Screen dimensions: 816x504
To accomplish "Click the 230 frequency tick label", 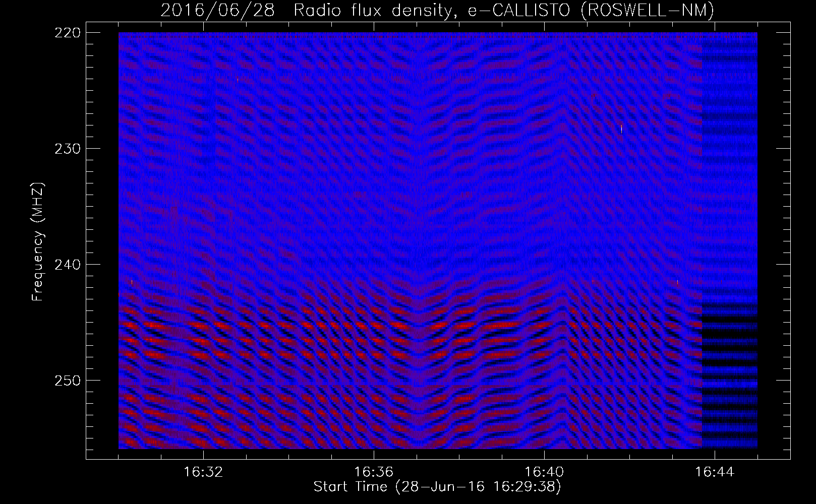I will [x=67, y=149].
